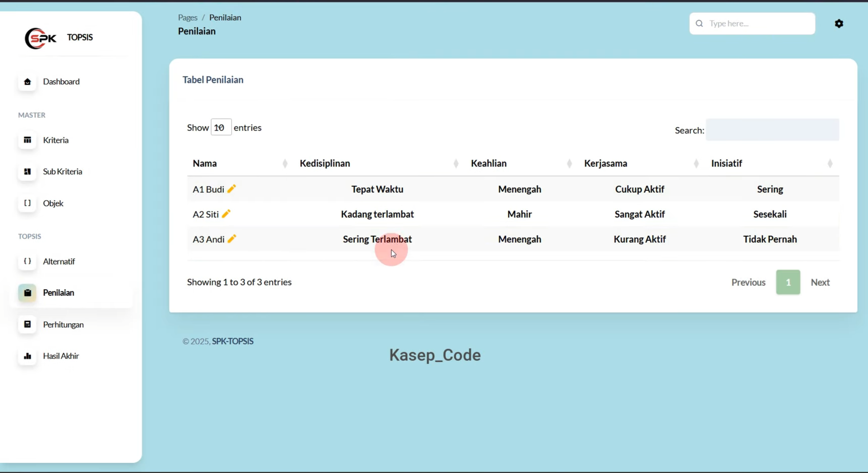Sort table by Kerjasama column
The height and width of the screenshot is (473, 868).
click(x=642, y=163)
